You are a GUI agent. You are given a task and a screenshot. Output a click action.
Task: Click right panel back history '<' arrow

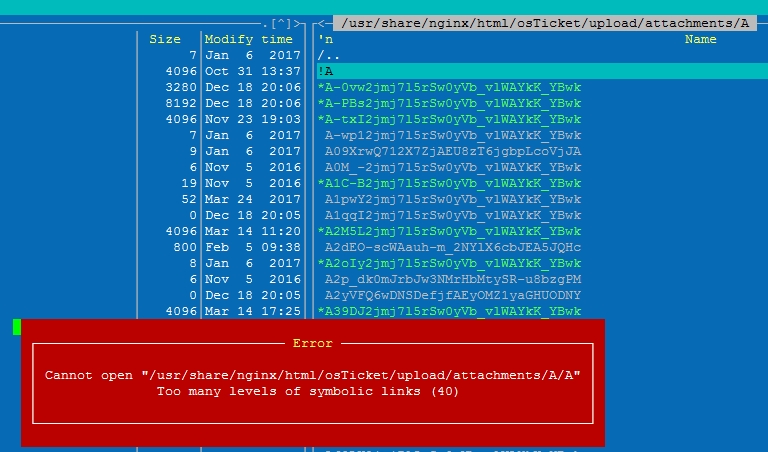pos(321,24)
